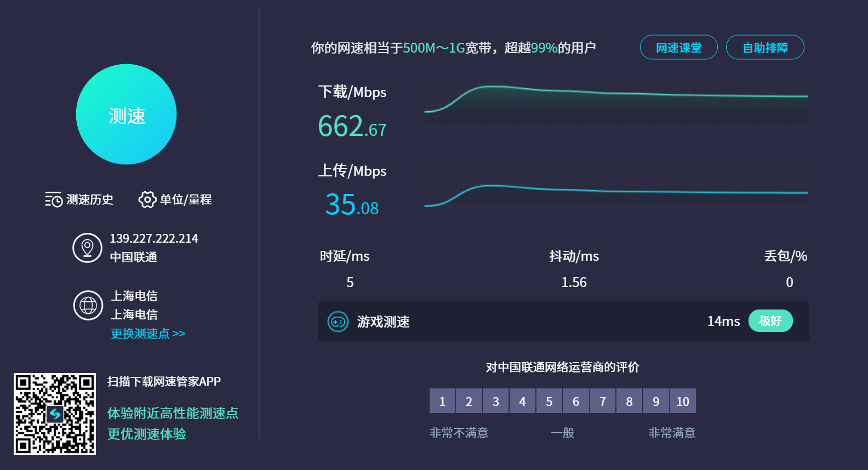
Task: Choose rating 8 on satisfaction scale
Action: (629, 401)
